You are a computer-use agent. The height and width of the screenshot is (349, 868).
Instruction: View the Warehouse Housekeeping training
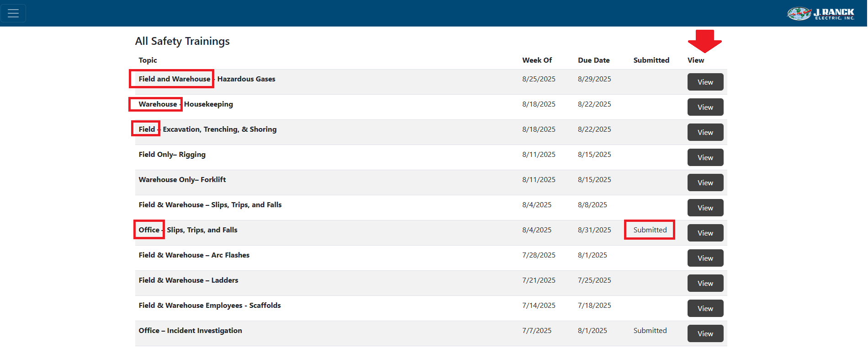click(705, 107)
